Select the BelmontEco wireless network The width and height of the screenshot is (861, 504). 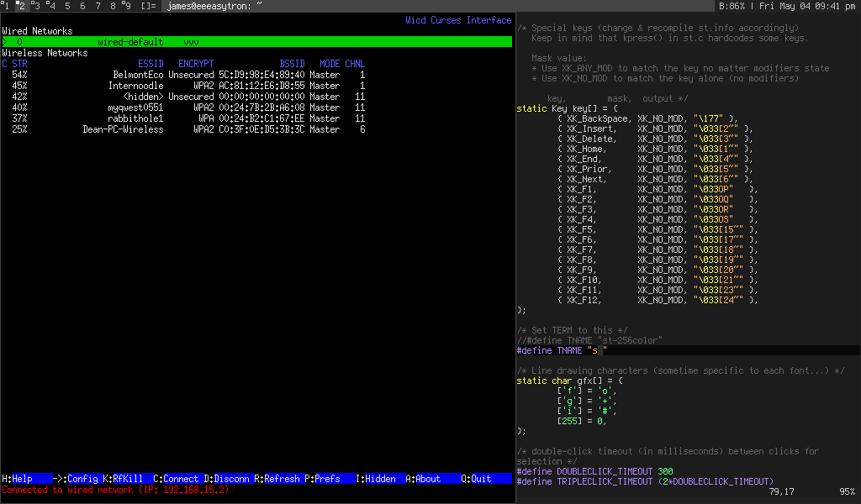click(139, 75)
